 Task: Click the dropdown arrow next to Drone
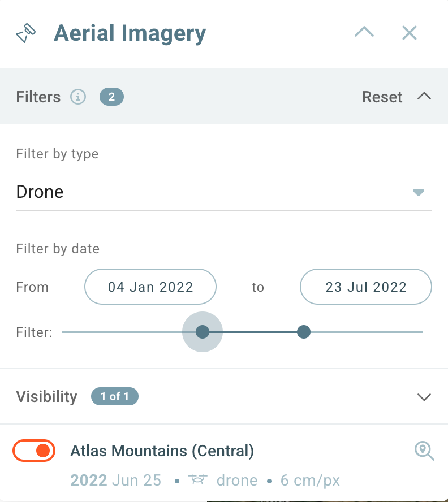click(x=418, y=192)
